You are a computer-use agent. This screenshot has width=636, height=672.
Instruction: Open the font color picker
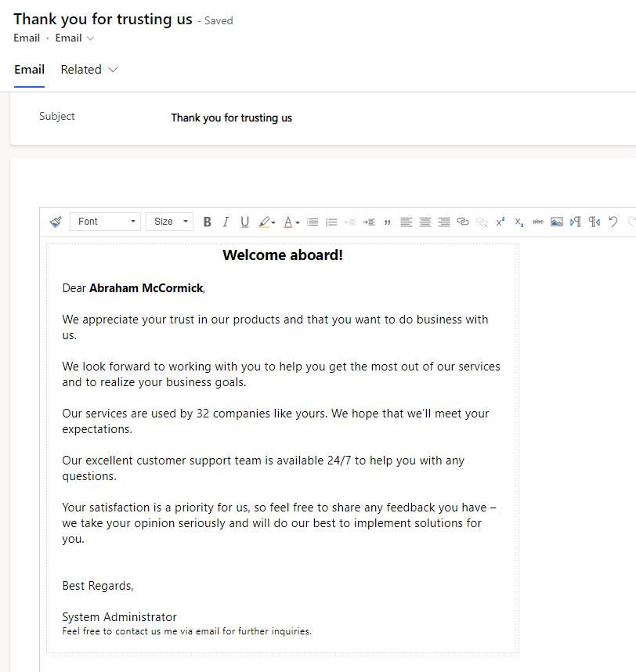291,222
